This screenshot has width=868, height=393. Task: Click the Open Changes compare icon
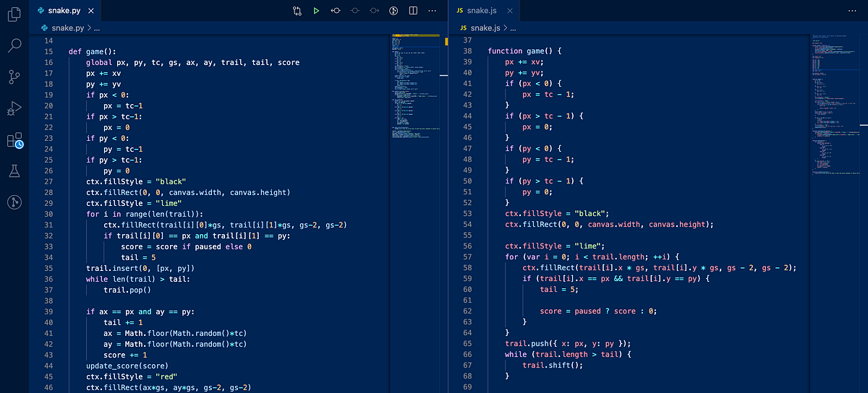tap(297, 11)
